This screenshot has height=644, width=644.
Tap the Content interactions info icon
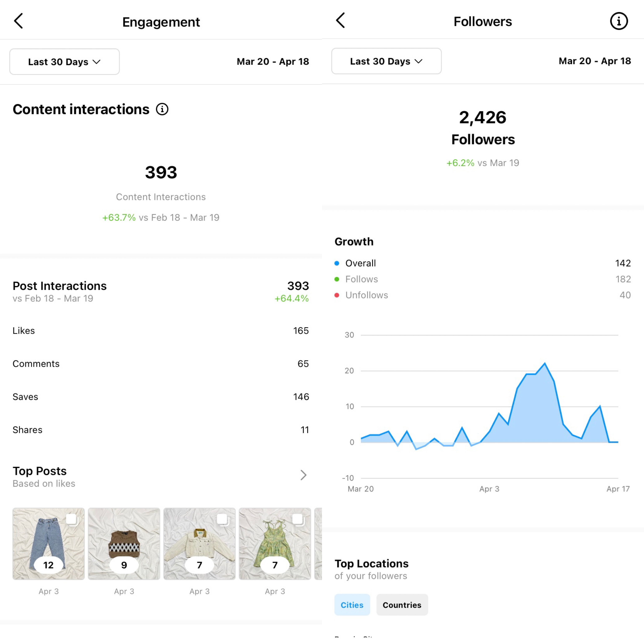(x=162, y=109)
